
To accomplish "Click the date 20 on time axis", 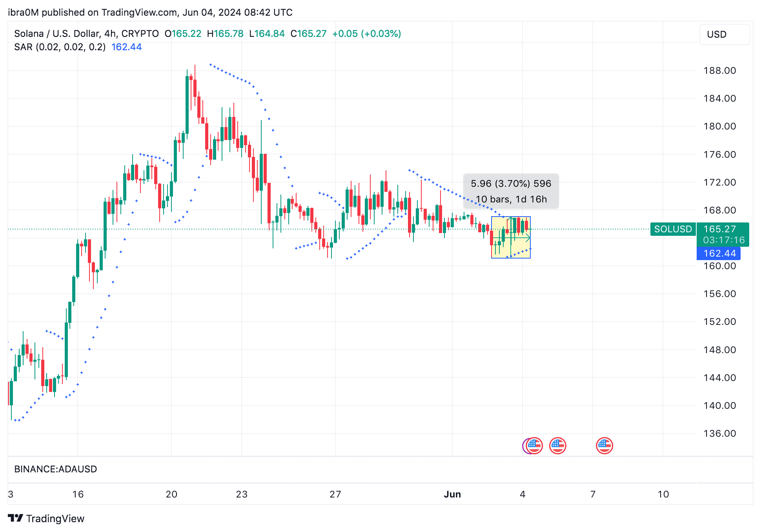I will pyautogui.click(x=171, y=494).
